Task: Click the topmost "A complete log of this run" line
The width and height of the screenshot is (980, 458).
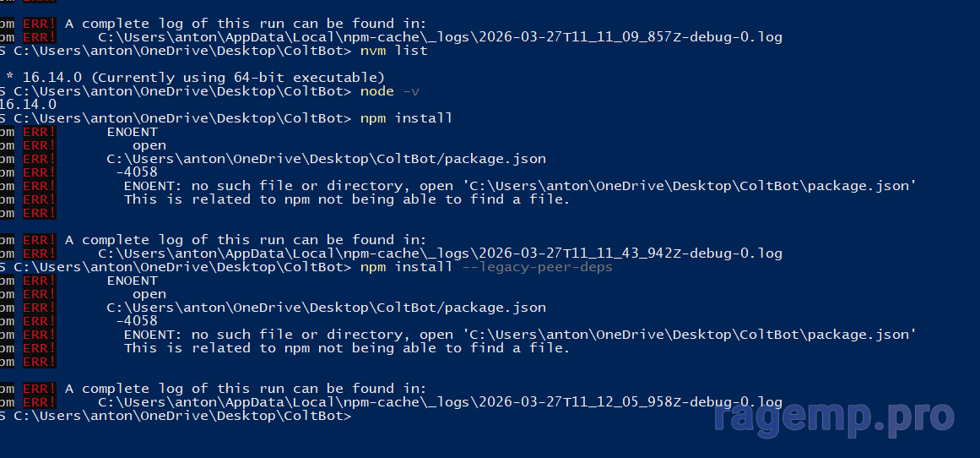Action: point(246,24)
